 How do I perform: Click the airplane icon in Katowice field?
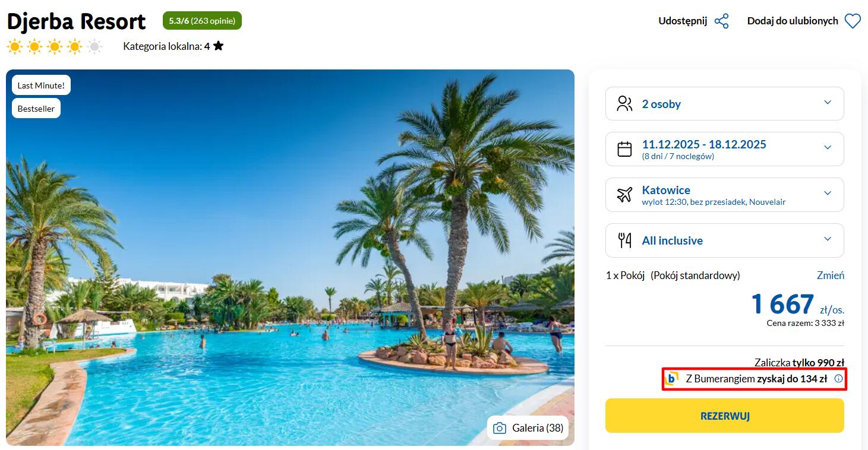click(x=624, y=195)
